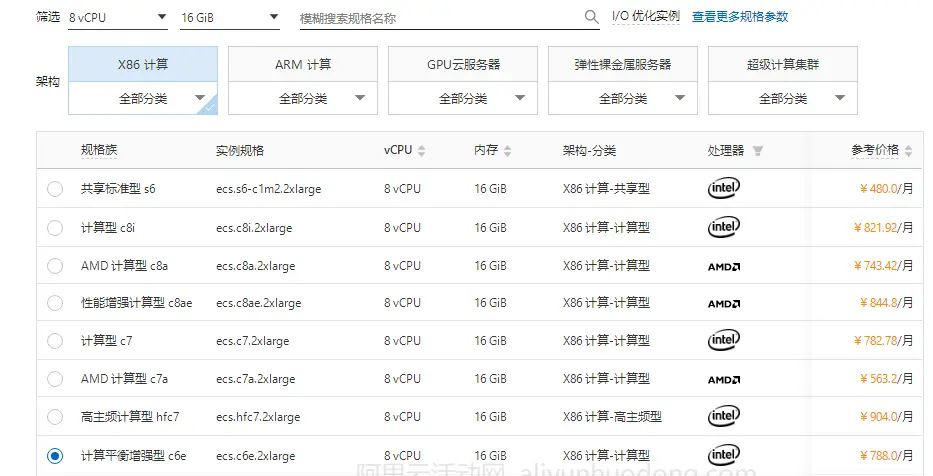Click AMD logo in c8ae row

coord(724,303)
